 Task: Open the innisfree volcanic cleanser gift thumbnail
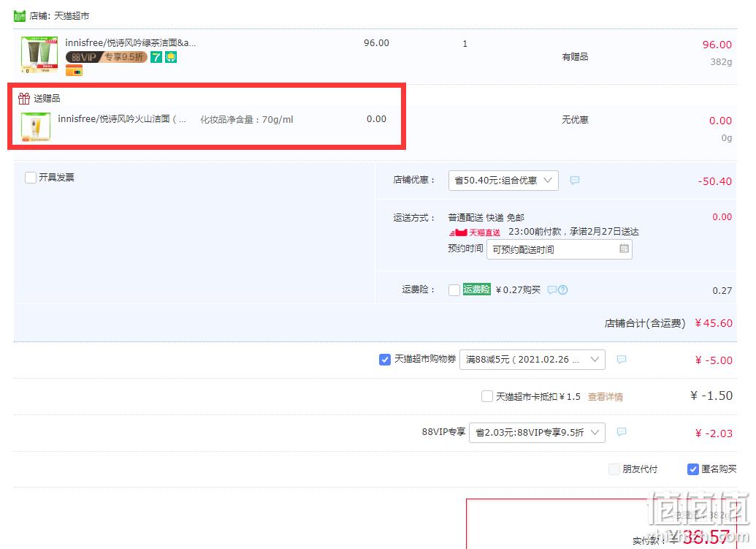click(x=36, y=127)
